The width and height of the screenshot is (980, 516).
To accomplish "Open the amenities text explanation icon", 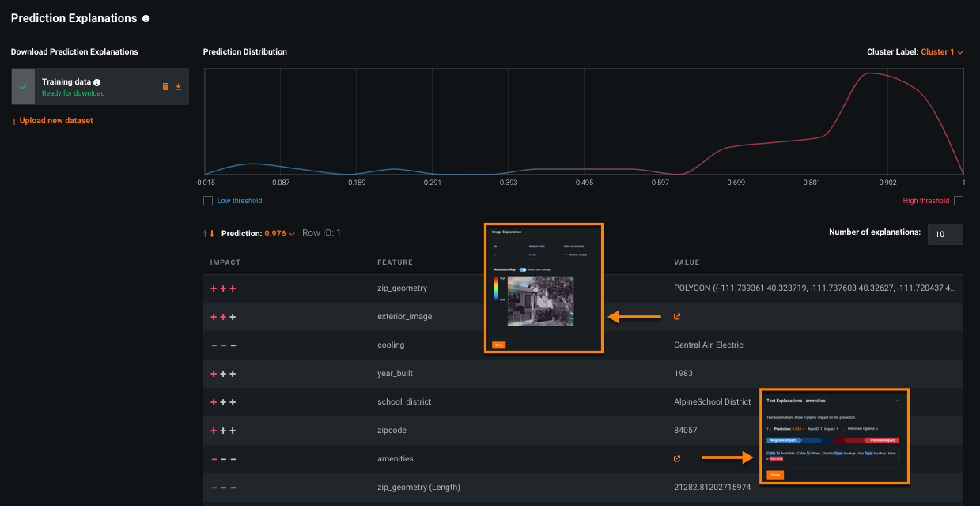I will [676, 459].
